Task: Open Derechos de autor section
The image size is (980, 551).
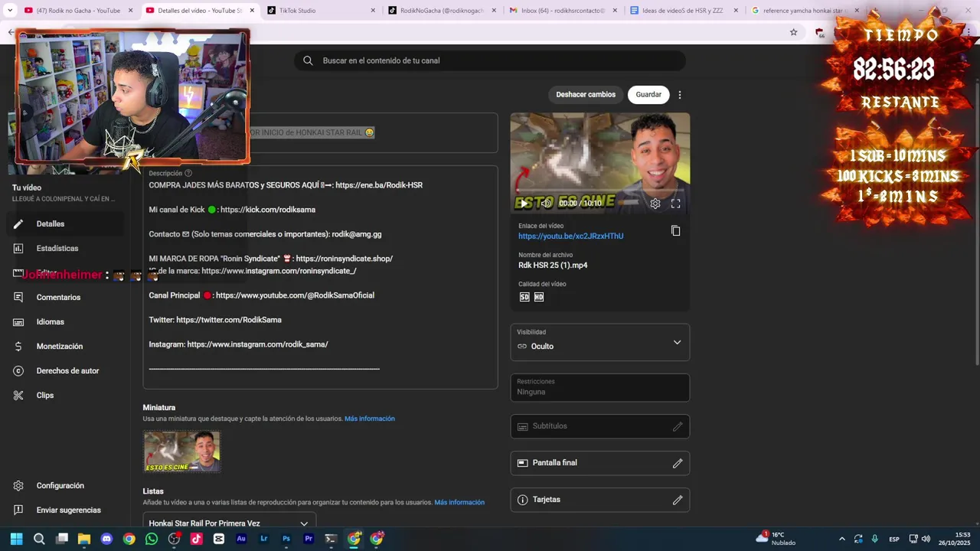Action: click(x=67, y=370)
